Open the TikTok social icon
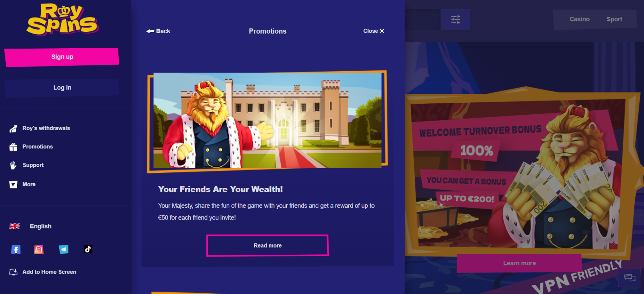Image resolution: width=644 pixels, height=294 pixels. point(88,249)
